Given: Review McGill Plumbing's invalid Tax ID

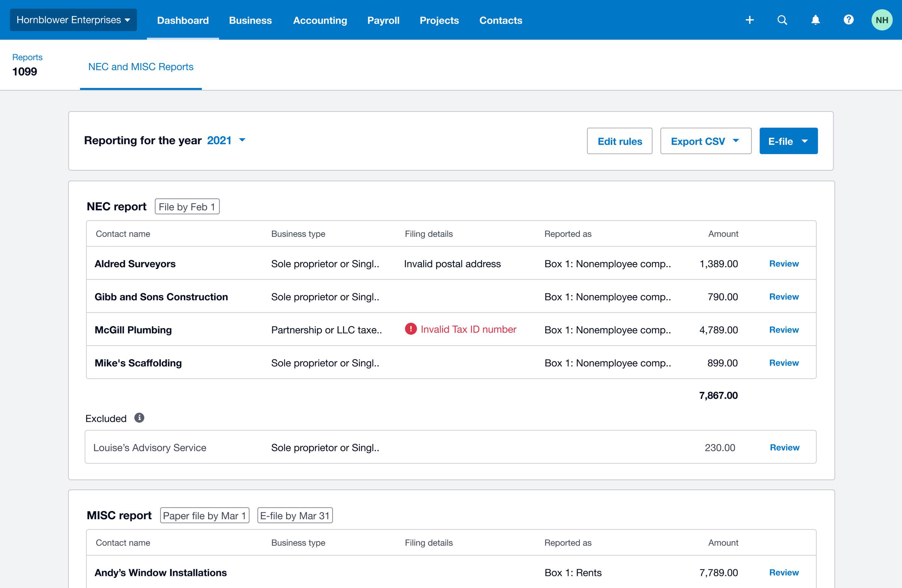Looking at the screenshot, I should click(784, 329).
